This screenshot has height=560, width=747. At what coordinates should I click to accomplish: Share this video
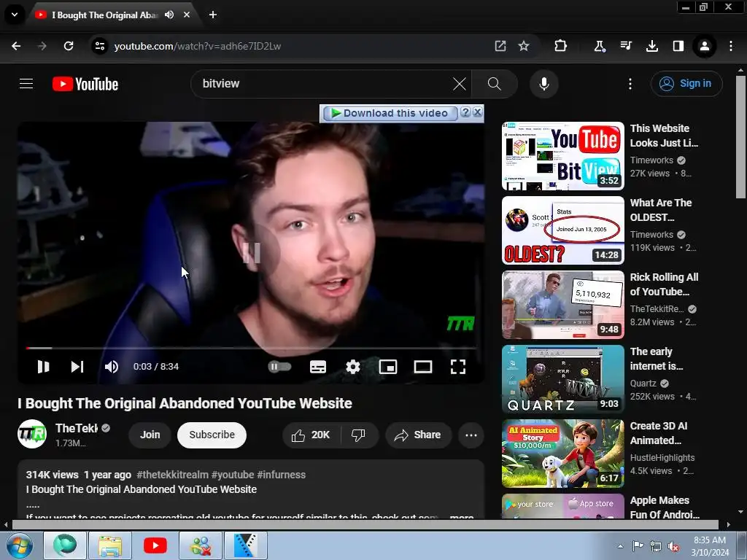418,435
